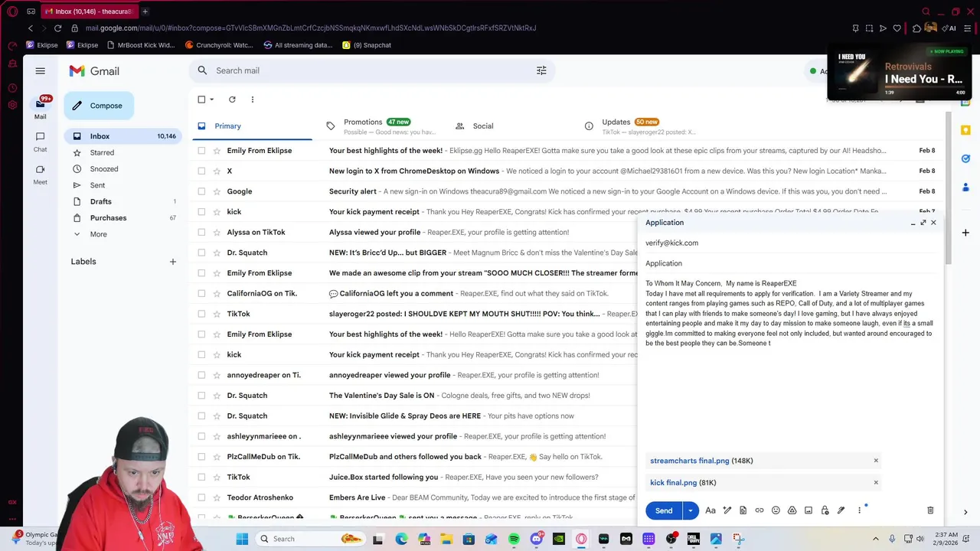Open Google Tasks in the side panel
Viewport: 980px width, 551px height.
click(x=966, y=158)
